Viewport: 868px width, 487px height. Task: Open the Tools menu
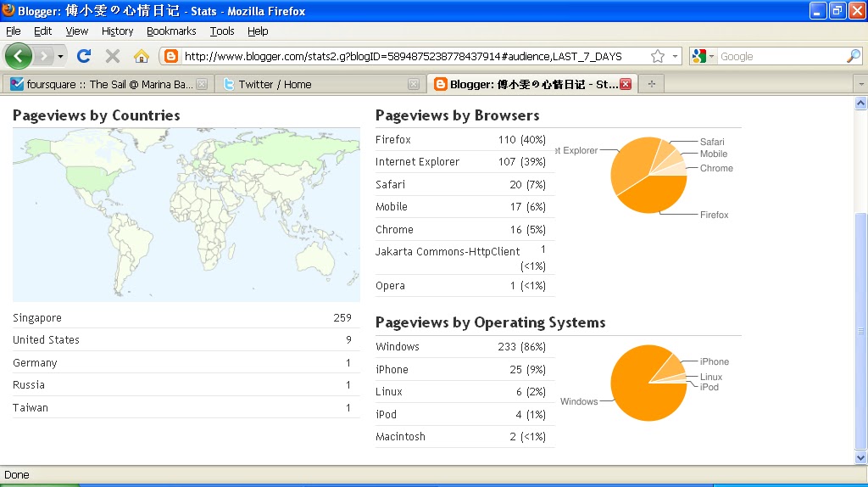222,31
